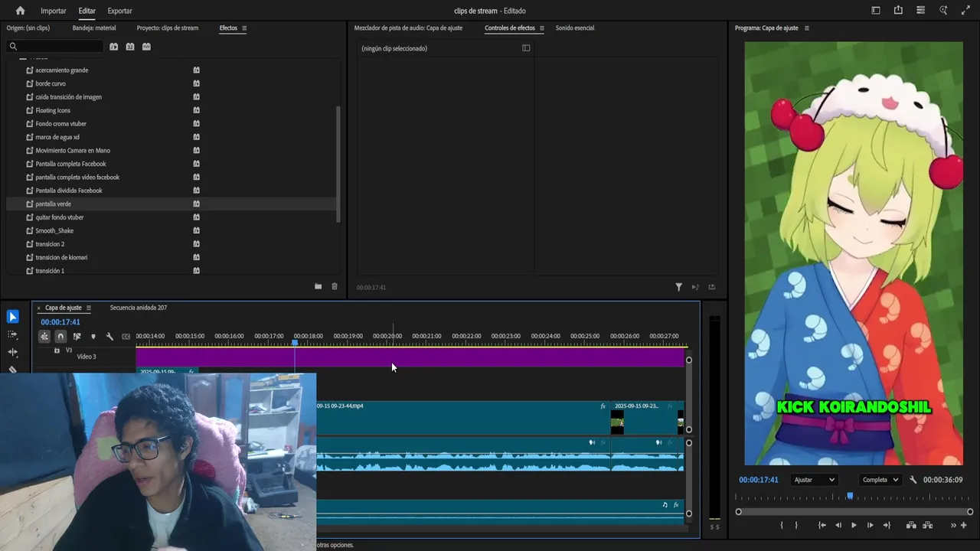Open Sonido esencial panel tab
The height and width of the screenshot is (551, 980).
[x=575, y=28]
